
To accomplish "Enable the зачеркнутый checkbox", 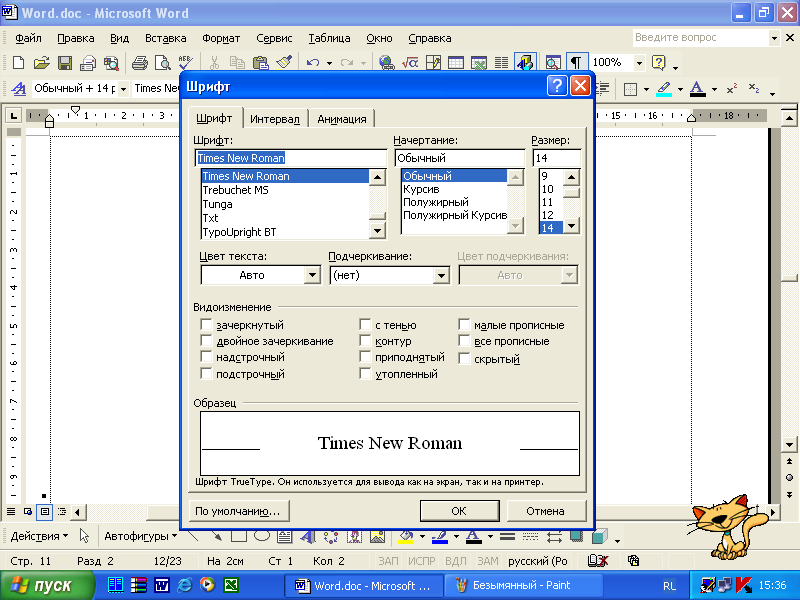I will tap(206, 325).
